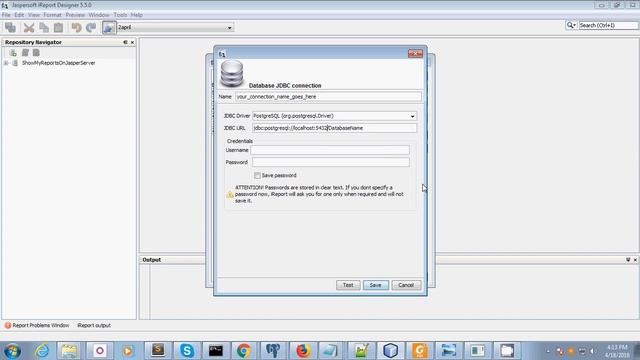Select ShowMyReportsOnJasperServer in repository tree
640x360 pixels.
[x=58, y=63]
